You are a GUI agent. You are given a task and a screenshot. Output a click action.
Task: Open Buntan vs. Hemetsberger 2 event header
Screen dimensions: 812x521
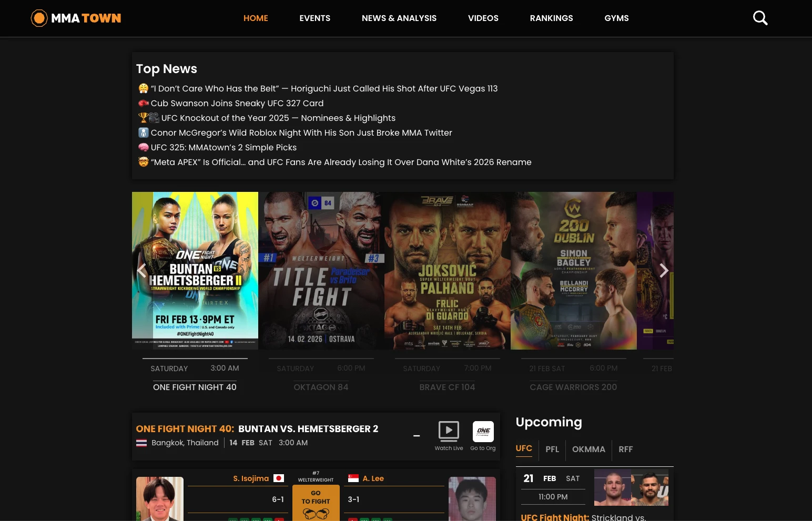(308, 428)
